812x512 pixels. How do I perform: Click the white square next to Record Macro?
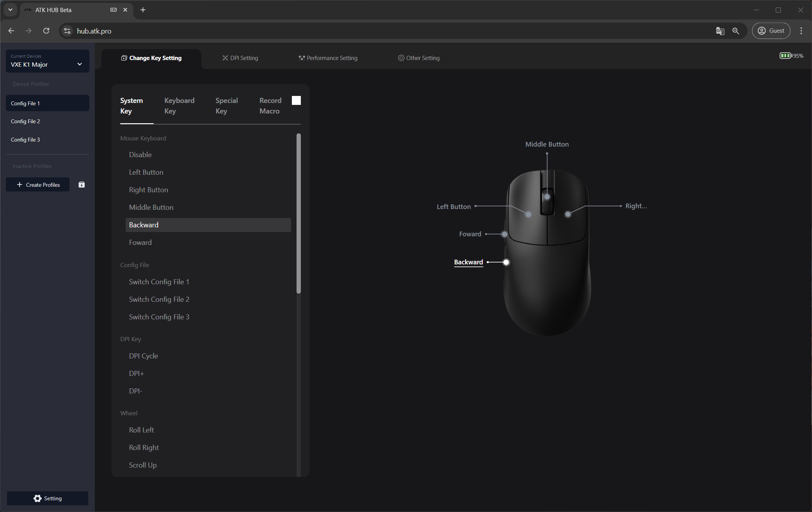coord(296,101)
